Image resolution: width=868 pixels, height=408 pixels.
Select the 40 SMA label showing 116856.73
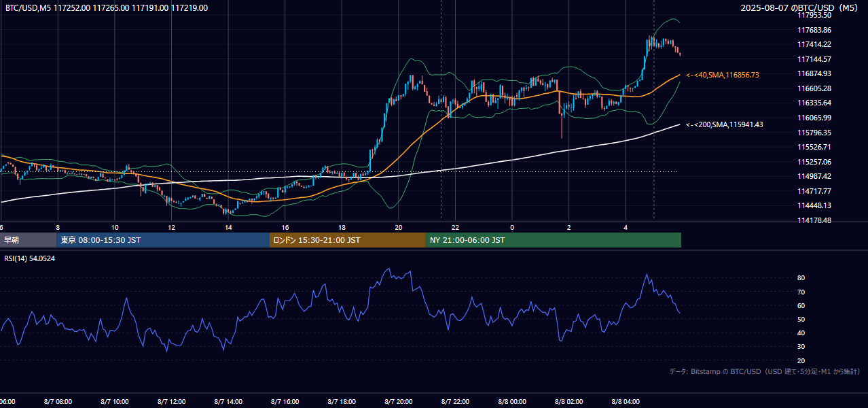pyautogui.click(x=723, y=75)
